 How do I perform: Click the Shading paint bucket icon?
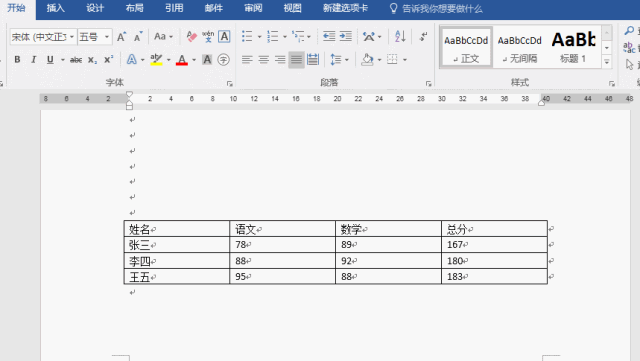coord(367,60)
